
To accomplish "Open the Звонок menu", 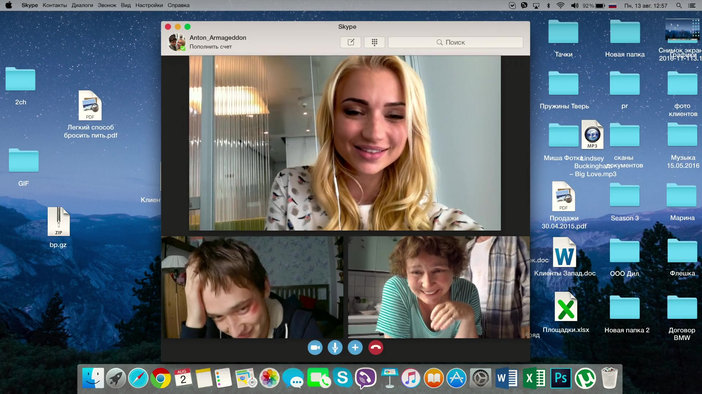I will tap(107, 5).
